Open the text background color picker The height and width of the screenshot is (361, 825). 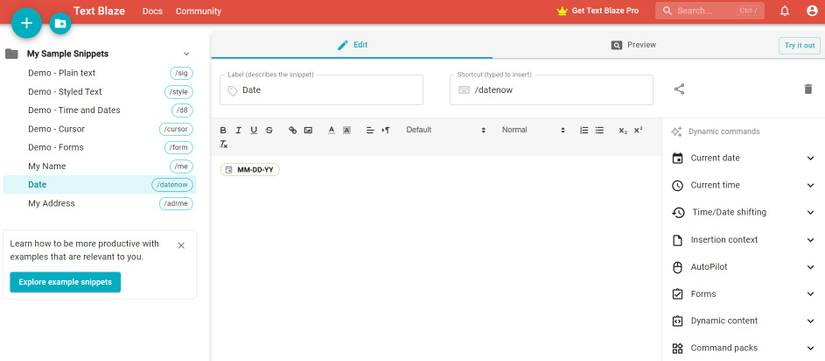[x=347, y=130]
